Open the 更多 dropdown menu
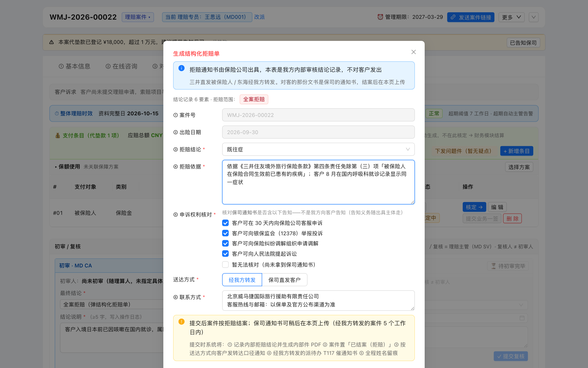588x368 pixels. click(512, 17)
